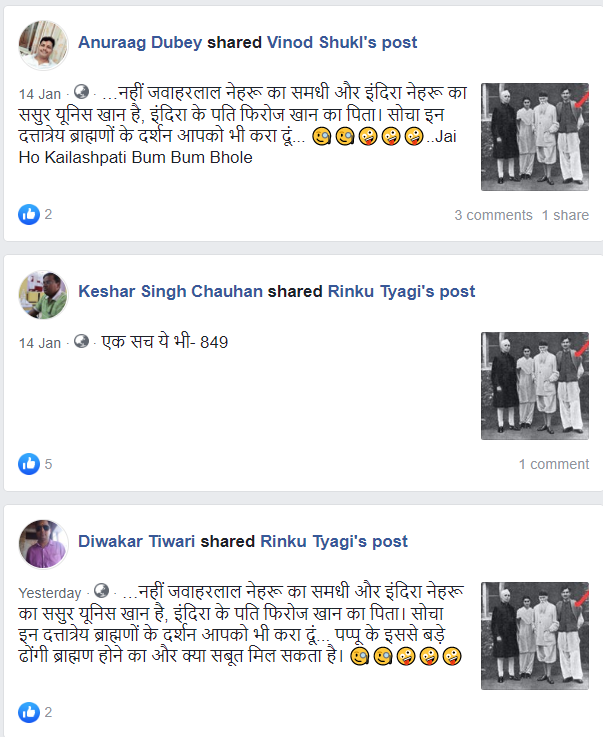Screen dimensions: 603x737
Task: Open the photo thumbnail in Anuraag Dubey's post
Action: [535, 137]
